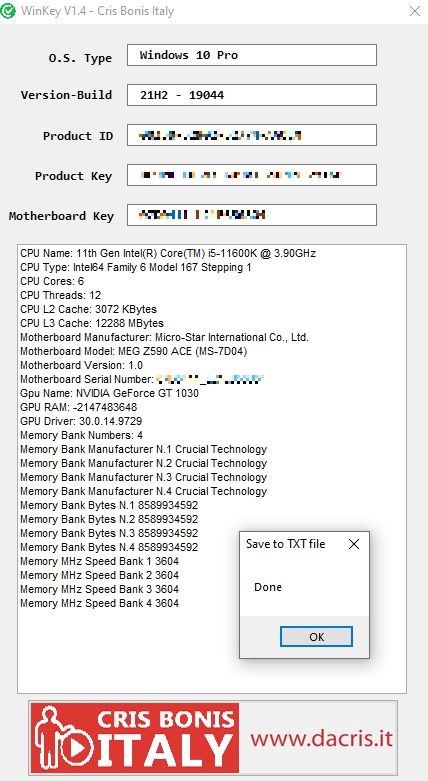The image size is (428, 781).
Task: Select the CPU Cores: 6 line
Action: click(52, 281)
